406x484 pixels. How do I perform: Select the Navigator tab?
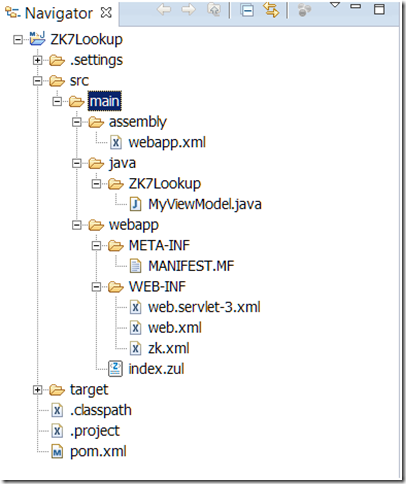[59, 13]
